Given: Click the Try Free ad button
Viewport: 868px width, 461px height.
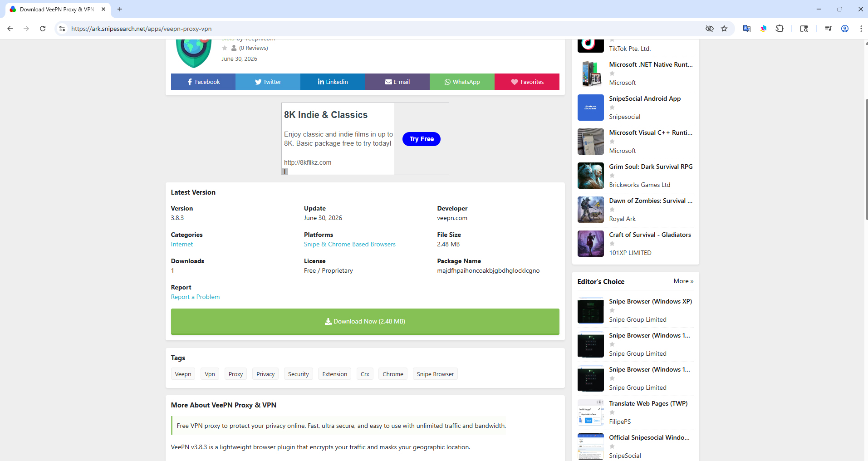Looking at the screenshot, I should click(422, 139).
